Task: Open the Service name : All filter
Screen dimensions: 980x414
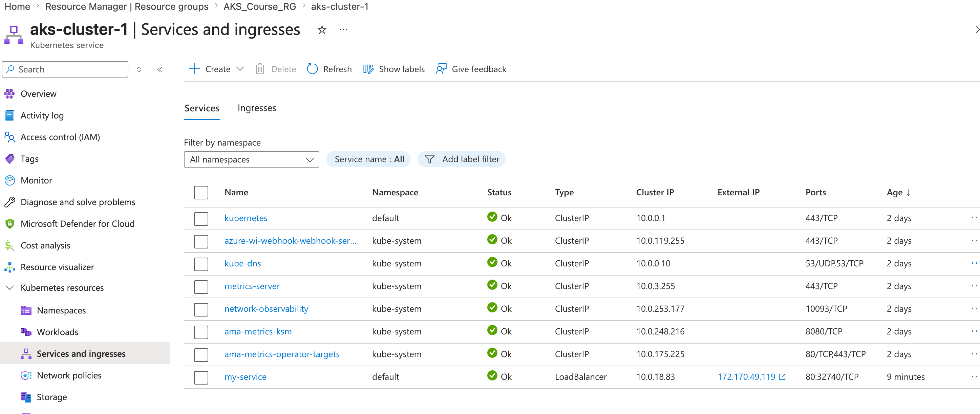Action: pyautogui.click(x=368, y=159)
